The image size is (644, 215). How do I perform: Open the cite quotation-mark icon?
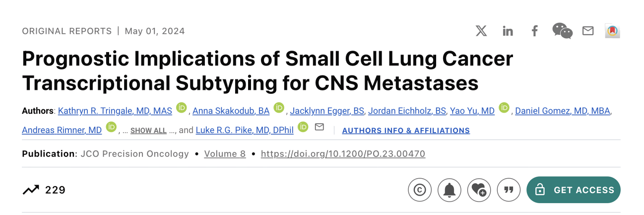(509, 190)
